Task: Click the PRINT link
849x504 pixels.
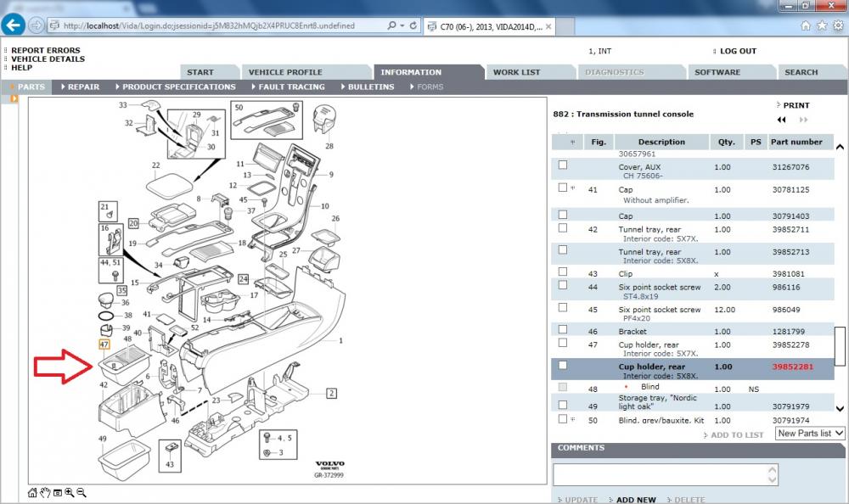Action: point(796,105)
